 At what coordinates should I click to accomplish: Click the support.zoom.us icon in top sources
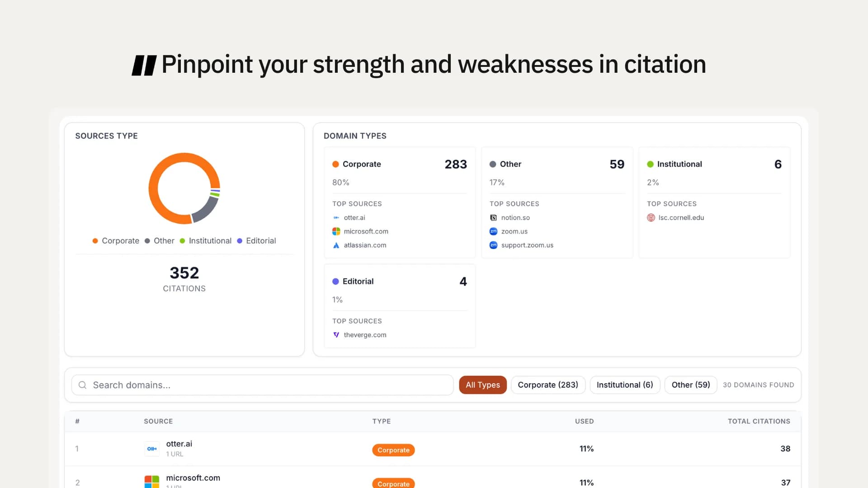tap(493, 245)
